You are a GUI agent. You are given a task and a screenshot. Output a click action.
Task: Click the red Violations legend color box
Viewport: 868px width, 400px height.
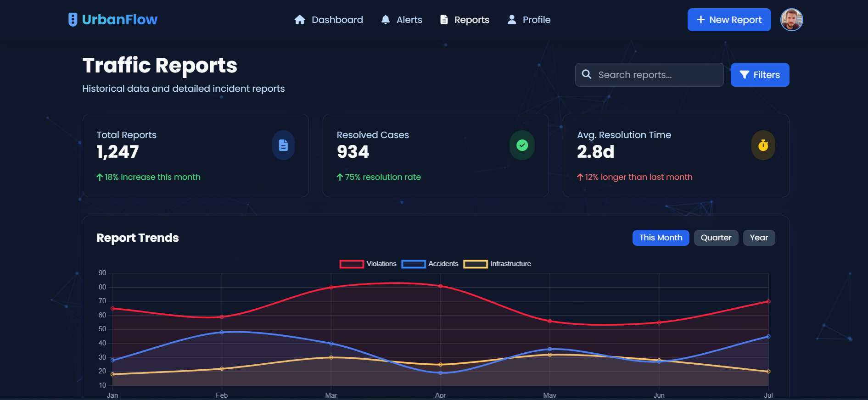pos(352,264)
